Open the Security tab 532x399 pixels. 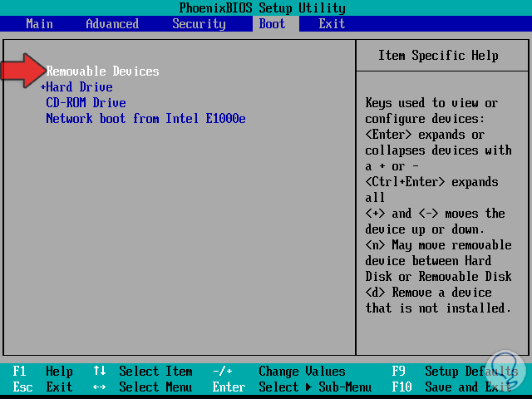[x=199, y=24]
